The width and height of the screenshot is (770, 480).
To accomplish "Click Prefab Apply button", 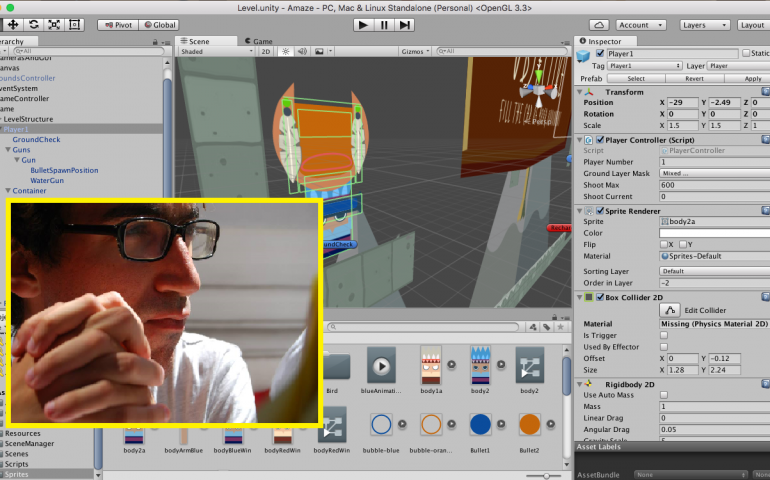I will pos(747,79).
